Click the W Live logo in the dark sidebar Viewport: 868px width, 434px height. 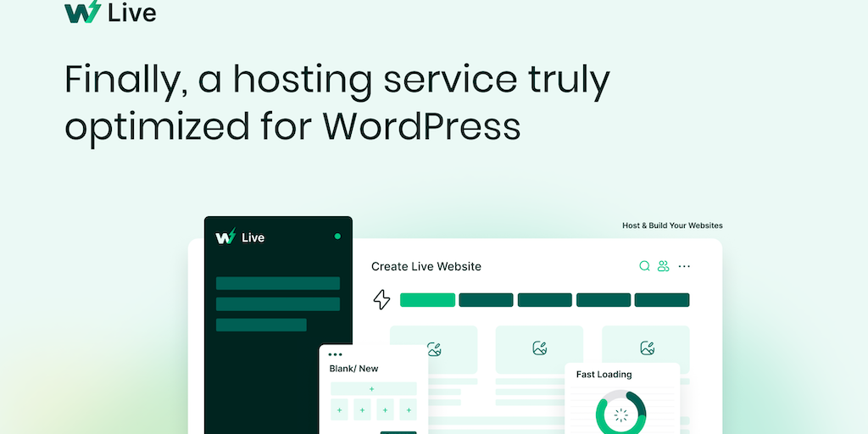tap(240, 237)
